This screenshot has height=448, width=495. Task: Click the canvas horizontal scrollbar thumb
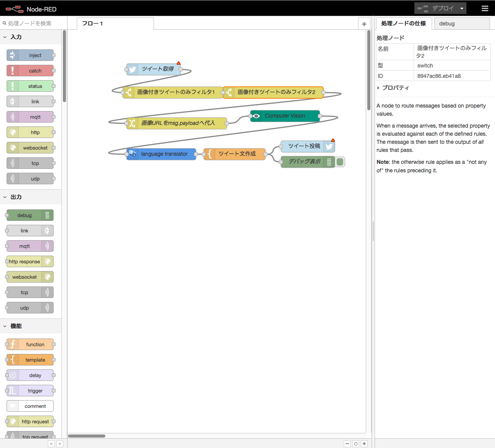click(x=86, y=436)
